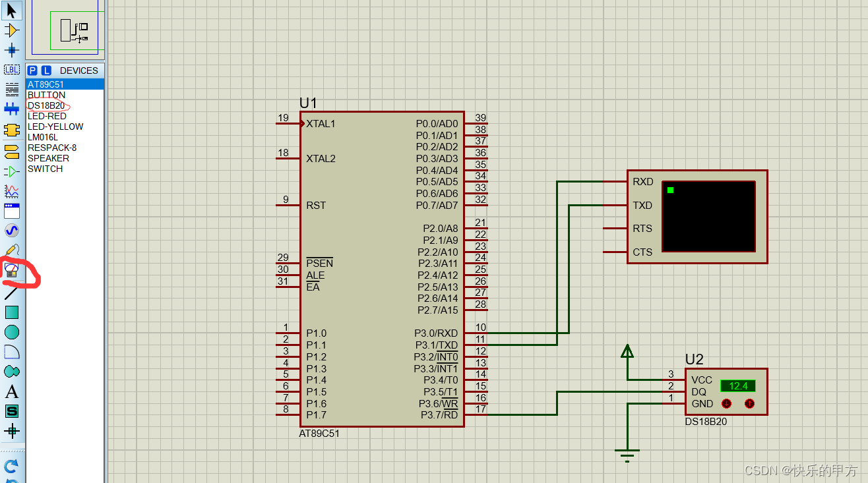The height and width of the screenshot is (483, 868).
Task: Switch to Component Mode tool
Action: [12, 30]
